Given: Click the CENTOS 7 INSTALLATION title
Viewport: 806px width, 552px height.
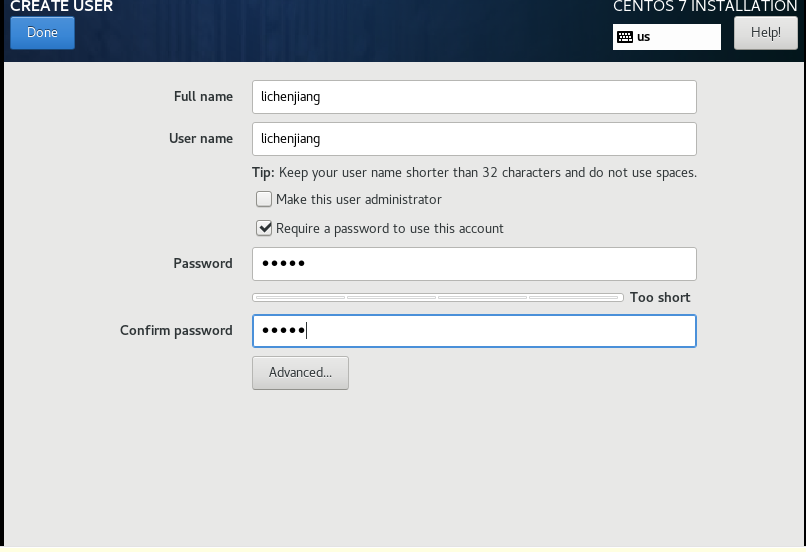Looking at the screenshot, I should 705,6.
